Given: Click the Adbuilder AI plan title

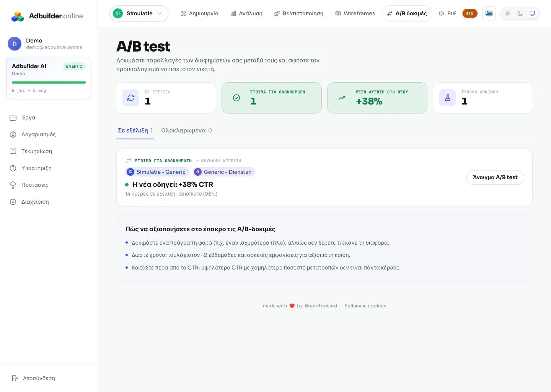Looking at the screenshot, I should point(29,66).
